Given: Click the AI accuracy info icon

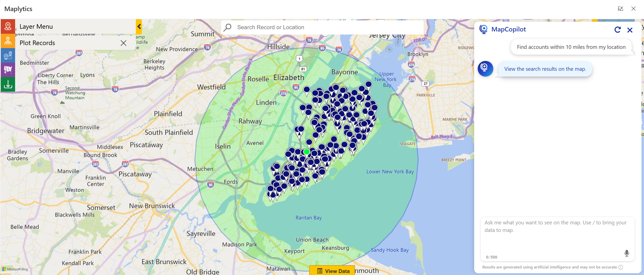Looking at the screenshot, I should (621, 267).
